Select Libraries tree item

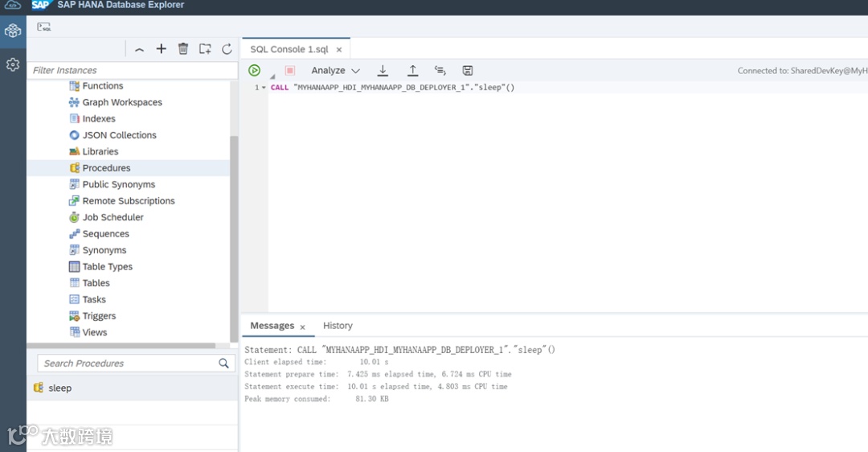[100, 152]
